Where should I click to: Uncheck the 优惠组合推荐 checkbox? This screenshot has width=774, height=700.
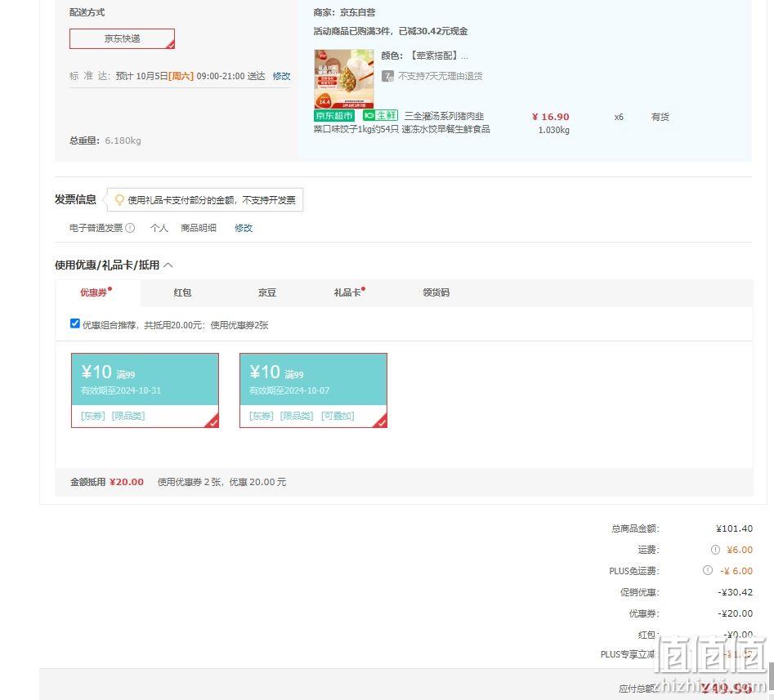pos(75,323)
